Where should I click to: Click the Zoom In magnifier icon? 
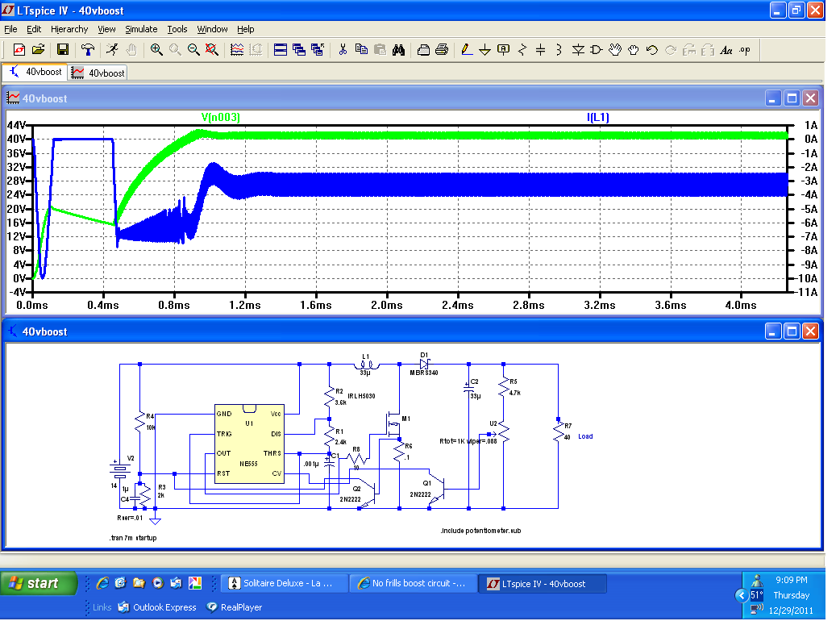pyautogui.click(x=156, y=50)
